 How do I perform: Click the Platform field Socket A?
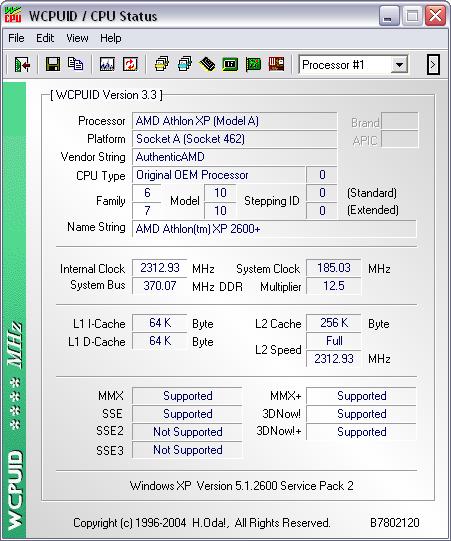(234, 139)
